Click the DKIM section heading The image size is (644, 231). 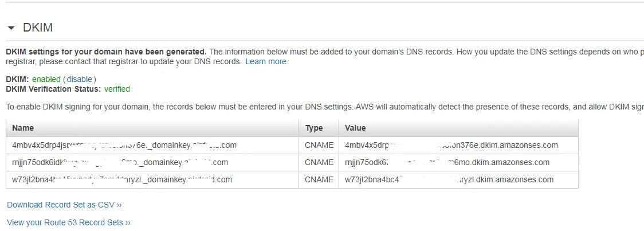click(38, 28)
